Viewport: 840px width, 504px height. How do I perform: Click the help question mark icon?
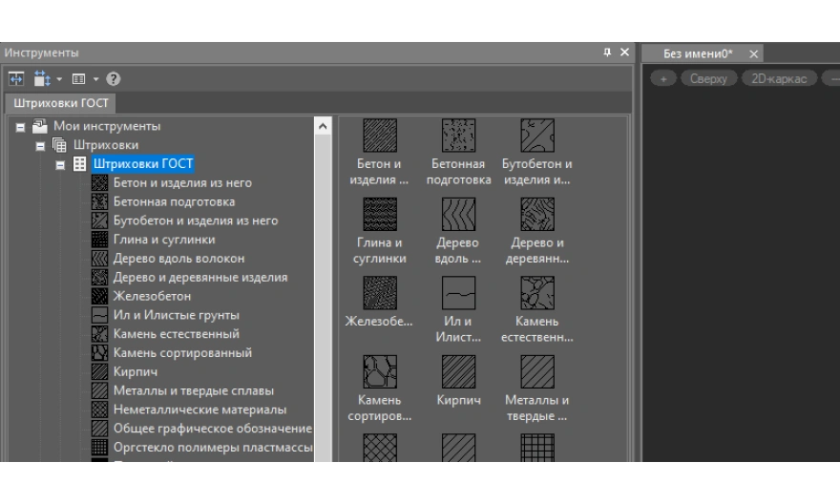coord(114,79)
